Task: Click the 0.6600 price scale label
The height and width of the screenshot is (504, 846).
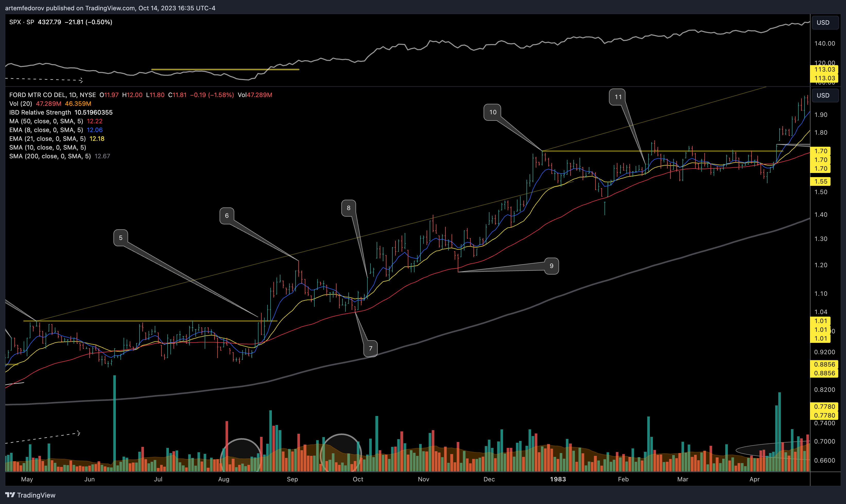Action: click(x=825, y=460)
